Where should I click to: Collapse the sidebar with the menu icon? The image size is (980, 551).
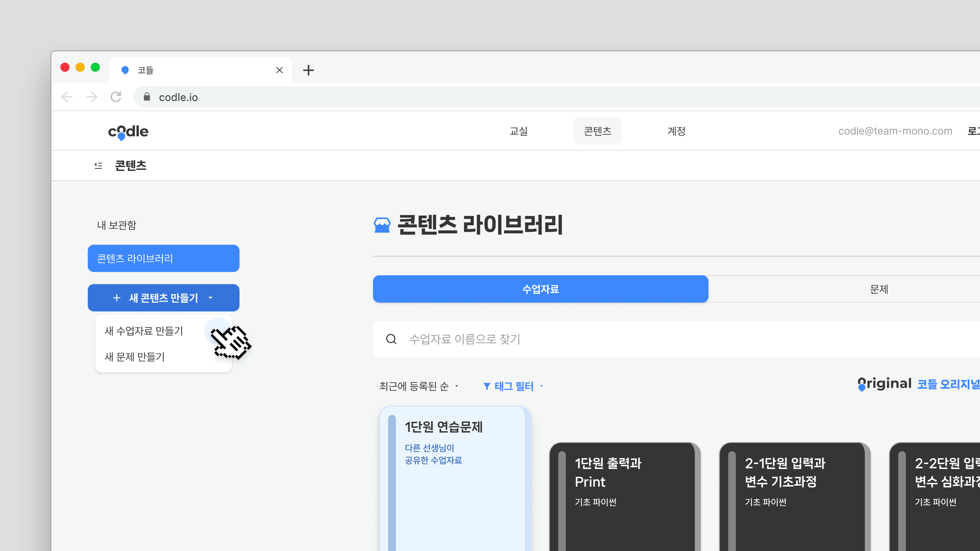(x=98, y=165)
